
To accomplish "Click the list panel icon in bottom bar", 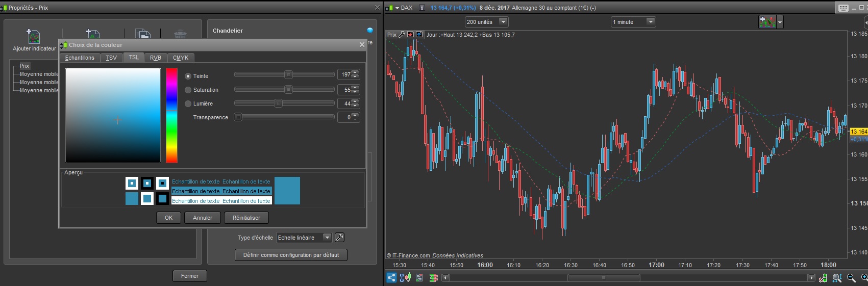I will 419,278.
